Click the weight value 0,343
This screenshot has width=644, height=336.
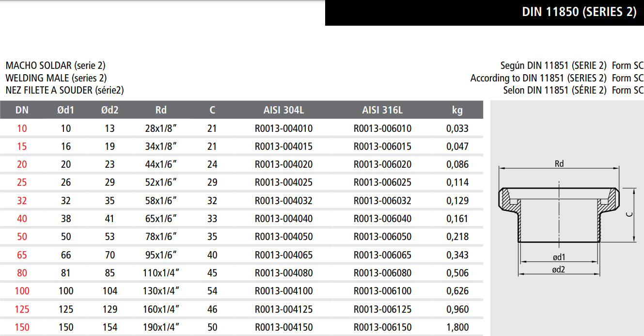pyautogui.click(x=457, y=255)
